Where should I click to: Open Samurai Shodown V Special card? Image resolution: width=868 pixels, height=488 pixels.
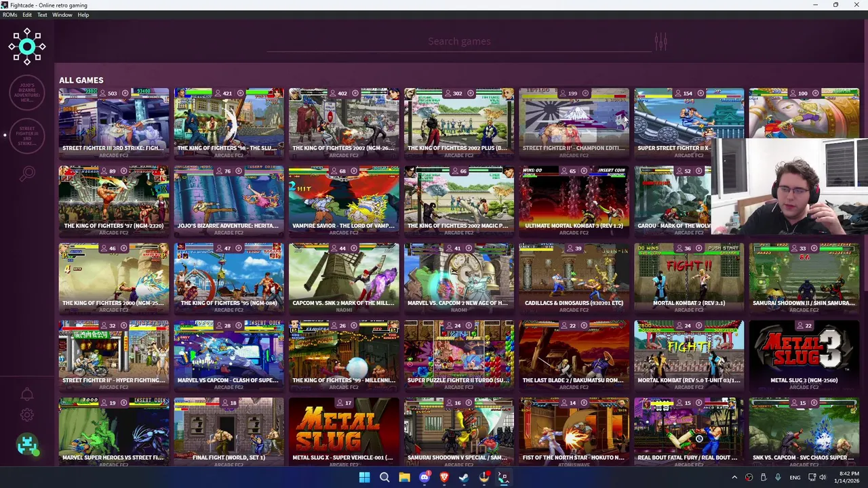point(459,431)
